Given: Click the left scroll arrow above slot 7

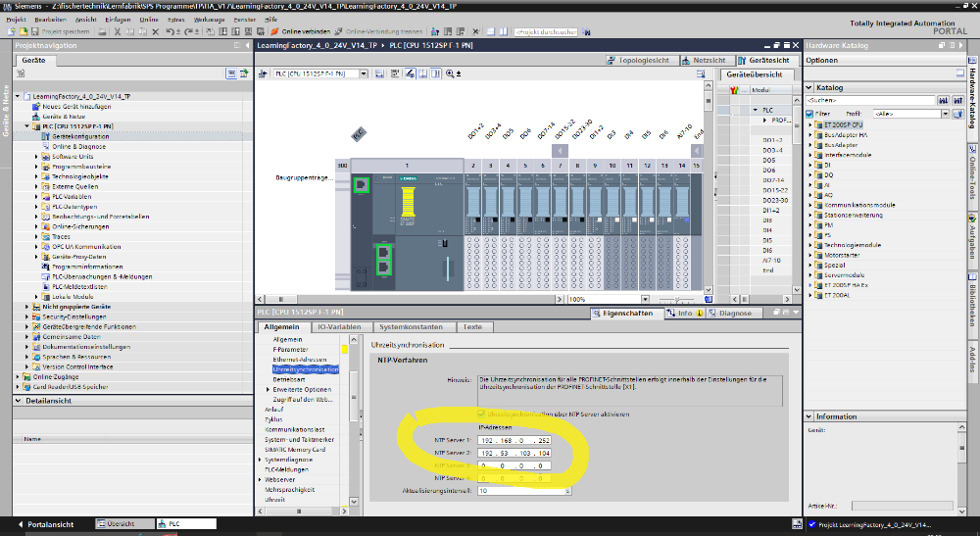Looking at the screenshot, I should tap(560, 151).
